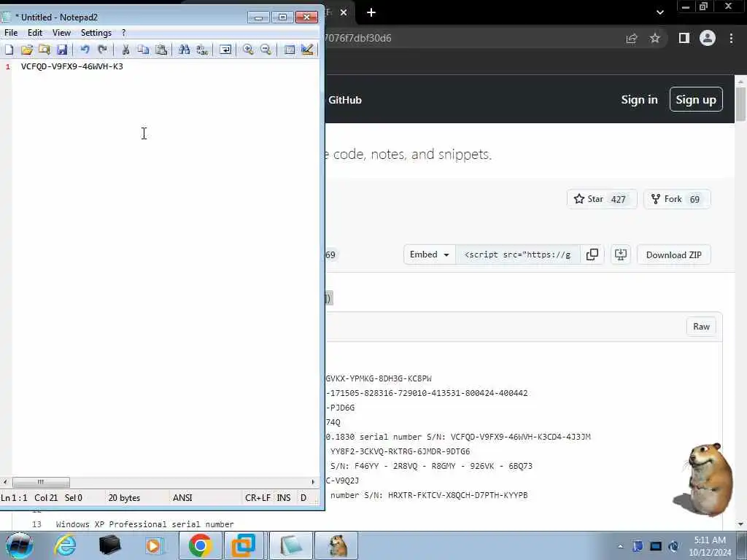Open the Chrome profile avatar

click(708, 38)
